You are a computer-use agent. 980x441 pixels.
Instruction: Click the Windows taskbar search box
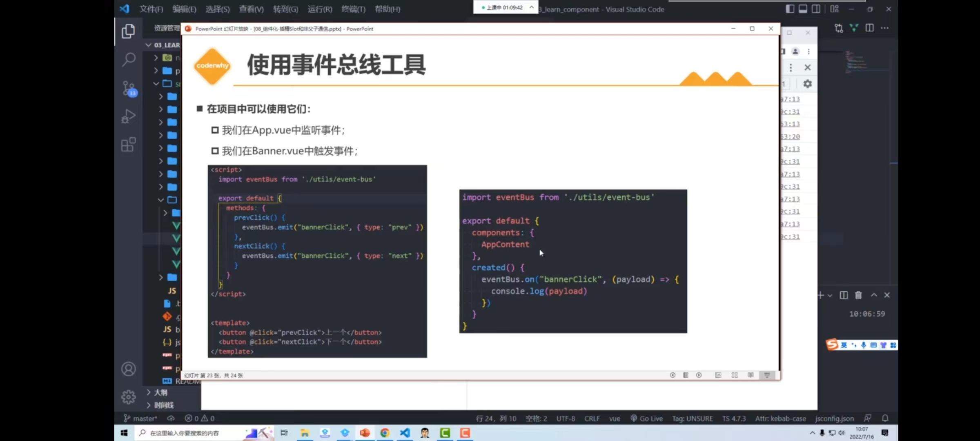(189, 433)
